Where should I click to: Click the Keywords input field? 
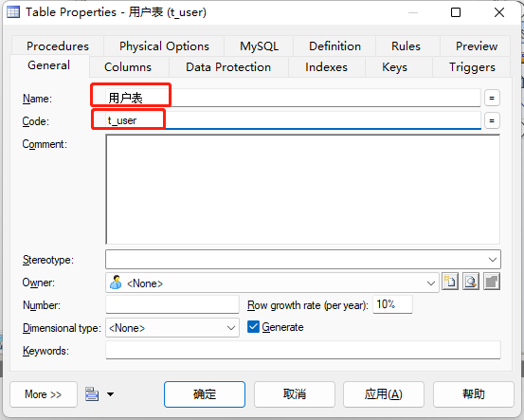(x=303, y=350)
